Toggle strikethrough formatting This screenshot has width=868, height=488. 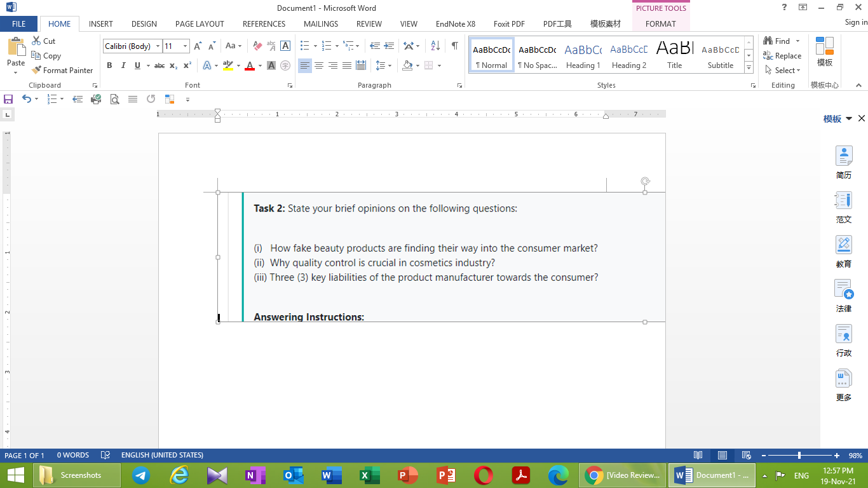(159, 65)
